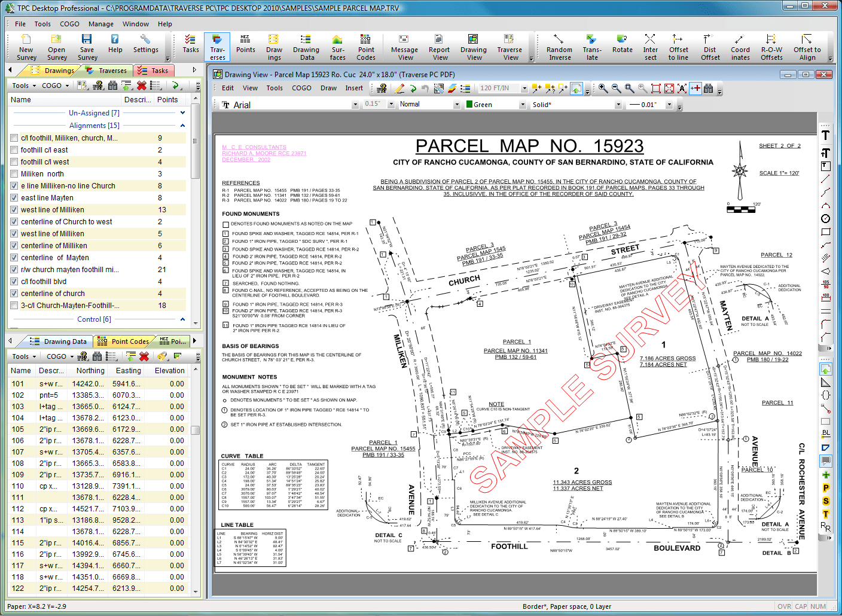Check the 'Miliken north' checkbox
This screenshot has width=842, height=616.
pos(14,174)
